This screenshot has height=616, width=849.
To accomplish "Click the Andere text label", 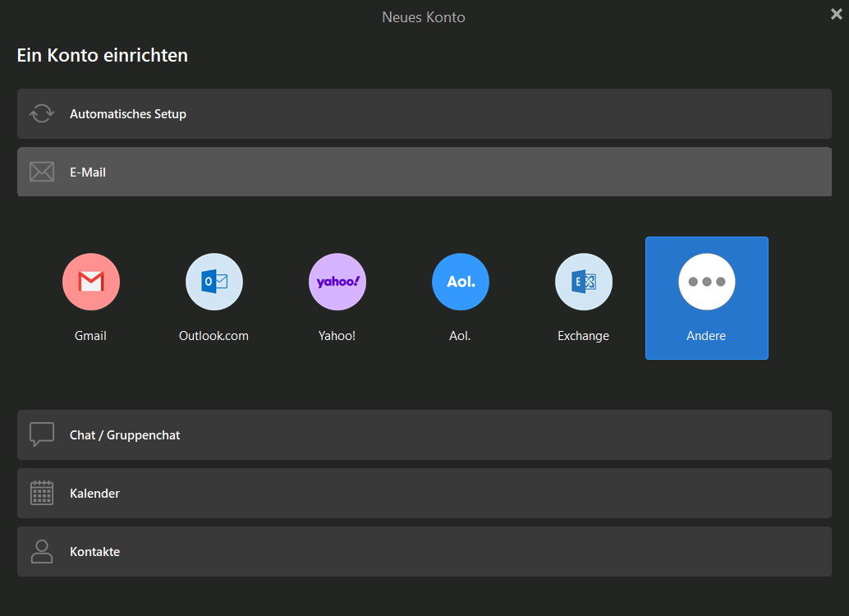I will (x=707, y=336).
